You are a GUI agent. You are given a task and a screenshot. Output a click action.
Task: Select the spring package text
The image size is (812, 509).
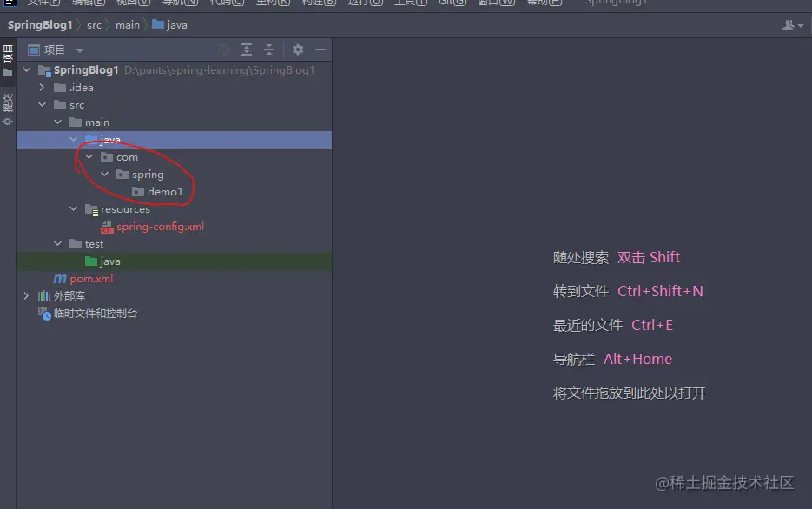pos(148,175)
